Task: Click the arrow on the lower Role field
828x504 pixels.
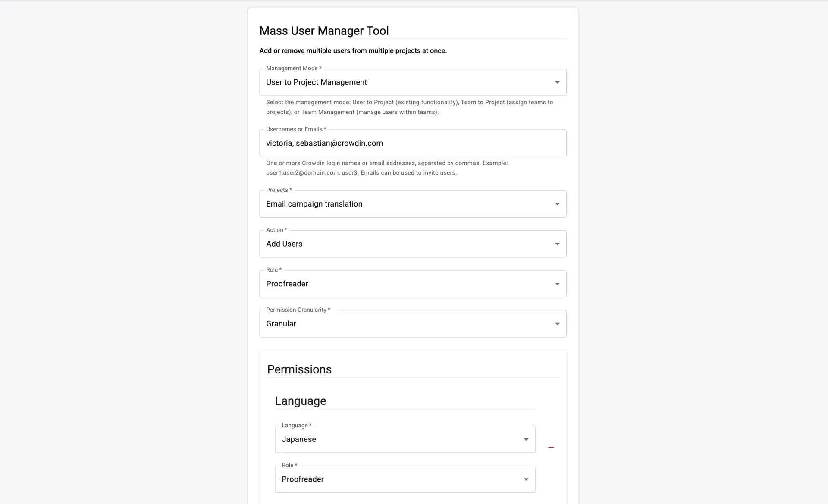Action: (x=526, y=479)
